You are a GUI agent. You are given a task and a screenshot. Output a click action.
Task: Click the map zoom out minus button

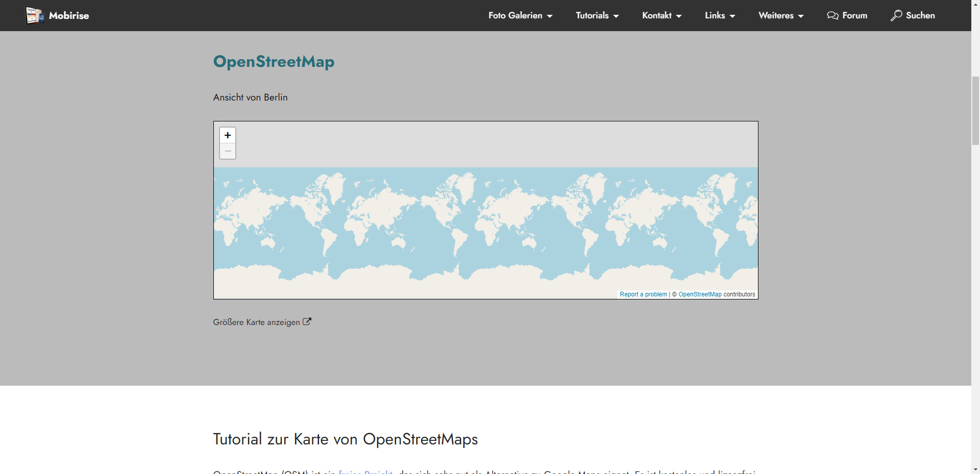(228, 151)
